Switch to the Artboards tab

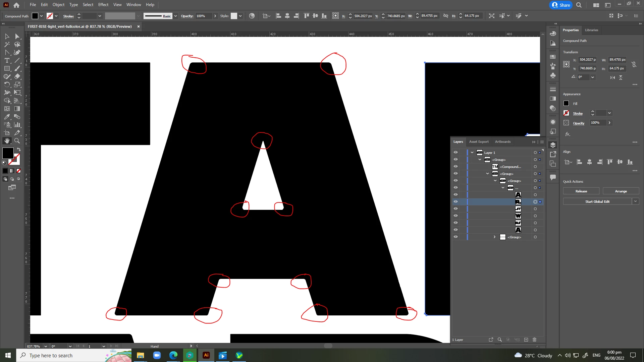click(x=502, y=142)
